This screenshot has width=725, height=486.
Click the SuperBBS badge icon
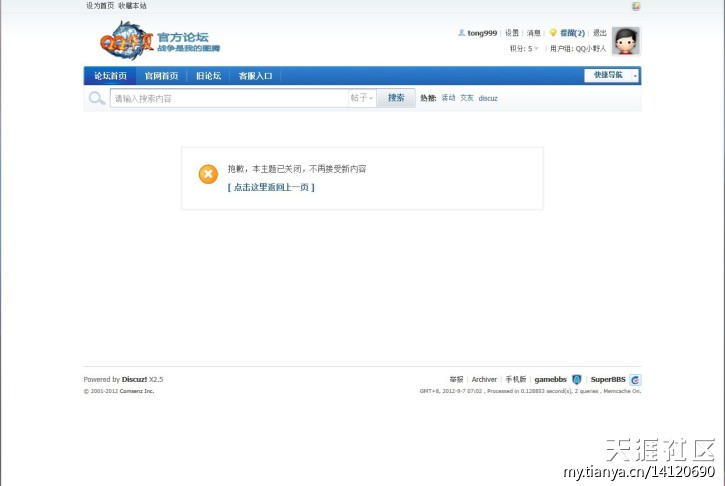[635, 380]
